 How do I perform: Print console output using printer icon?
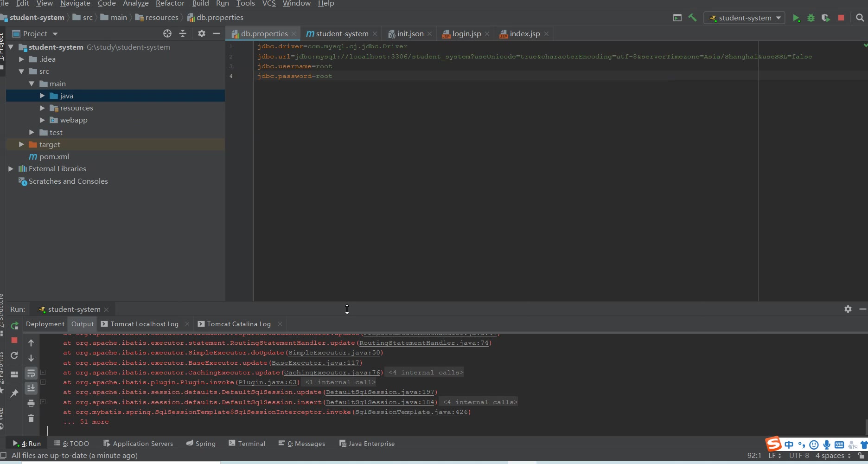pos(31,403)
